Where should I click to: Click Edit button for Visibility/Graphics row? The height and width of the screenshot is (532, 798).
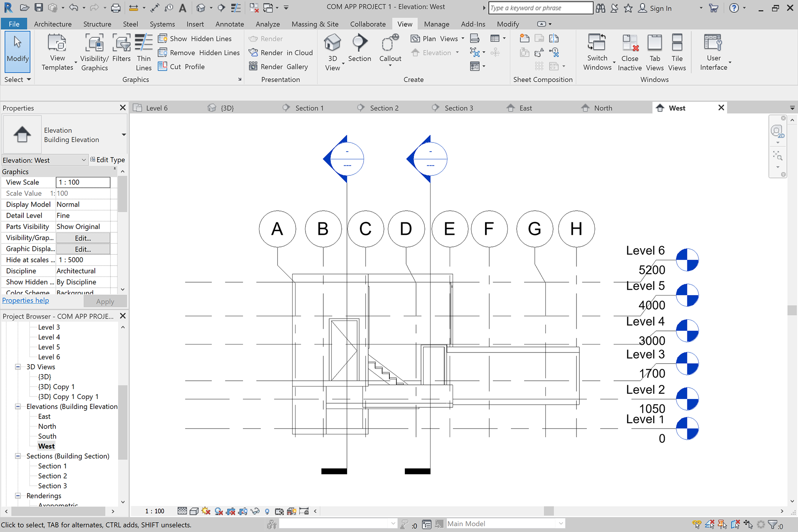point(83,238)
